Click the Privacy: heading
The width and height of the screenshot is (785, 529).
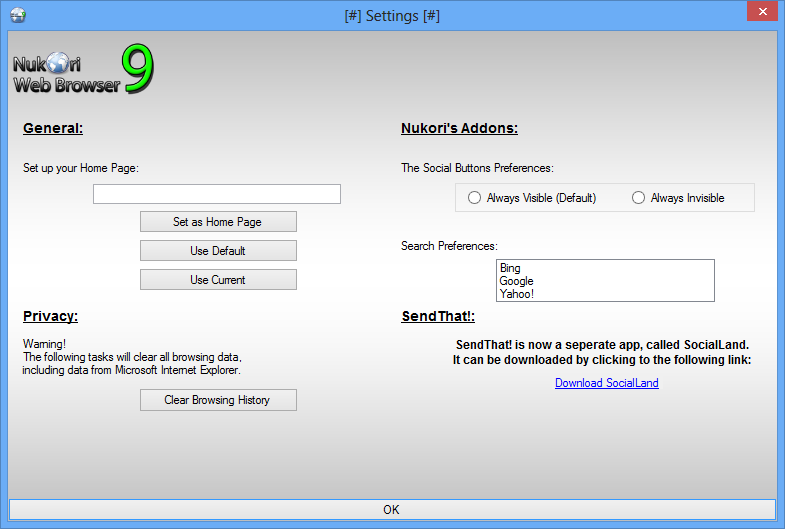[51, 316]
